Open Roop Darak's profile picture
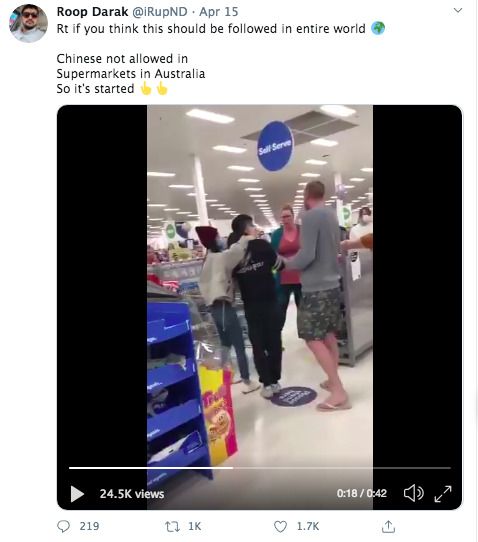 [x=28, y=24]
